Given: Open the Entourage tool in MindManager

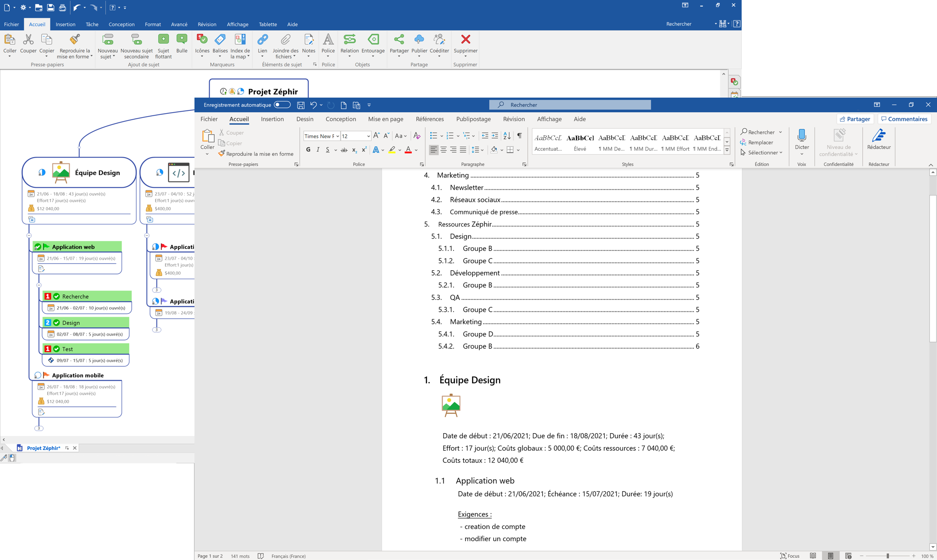Looking at the screenshot, I should click(x=373, y=44).
